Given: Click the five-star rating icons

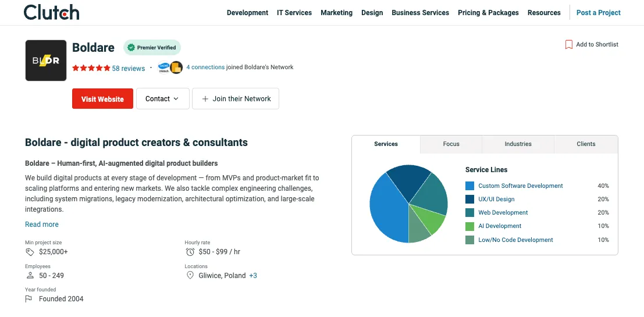Looking at the screenshot, I should pos(91,68).
